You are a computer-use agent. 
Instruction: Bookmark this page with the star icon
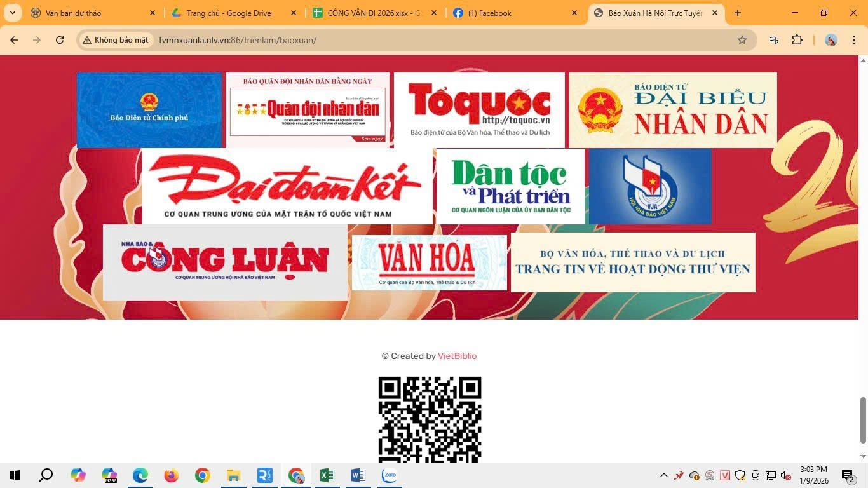click(742, 40)
